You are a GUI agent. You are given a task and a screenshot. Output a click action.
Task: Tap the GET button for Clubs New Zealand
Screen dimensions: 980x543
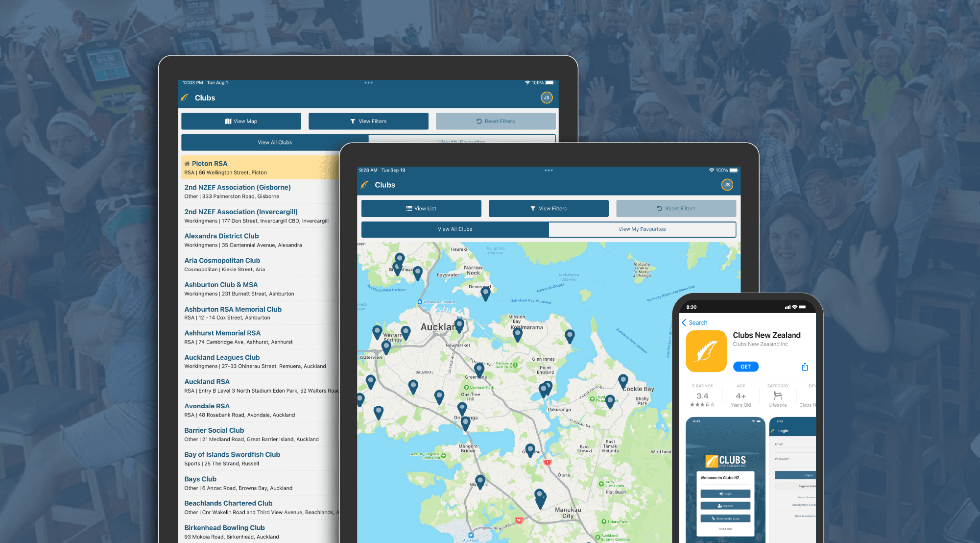click(745, 367)
